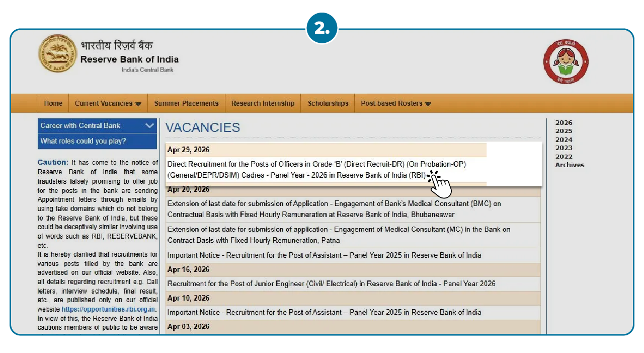Click the 'Apr 29, 2026' date header

click(188, 150)
